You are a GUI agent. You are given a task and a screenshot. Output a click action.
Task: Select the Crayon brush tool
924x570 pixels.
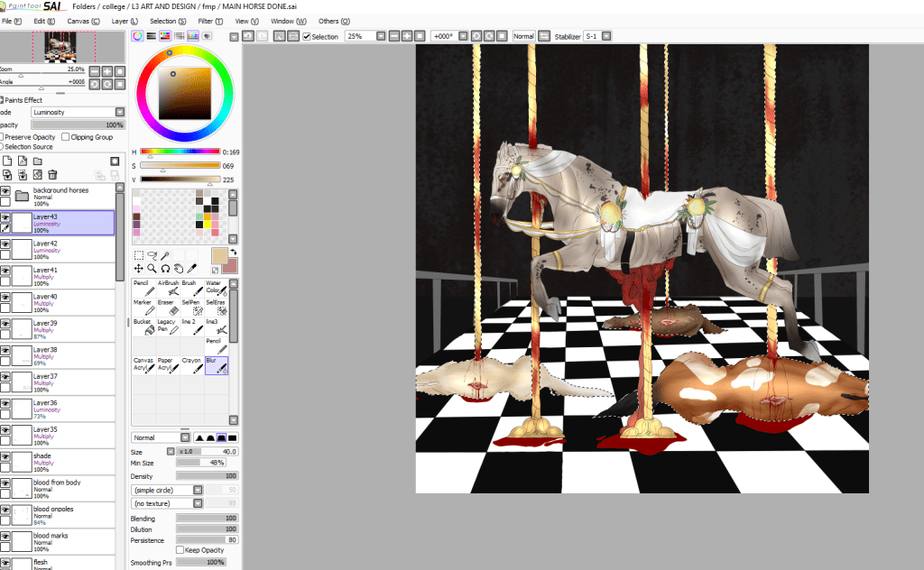(x=190, y=365)
